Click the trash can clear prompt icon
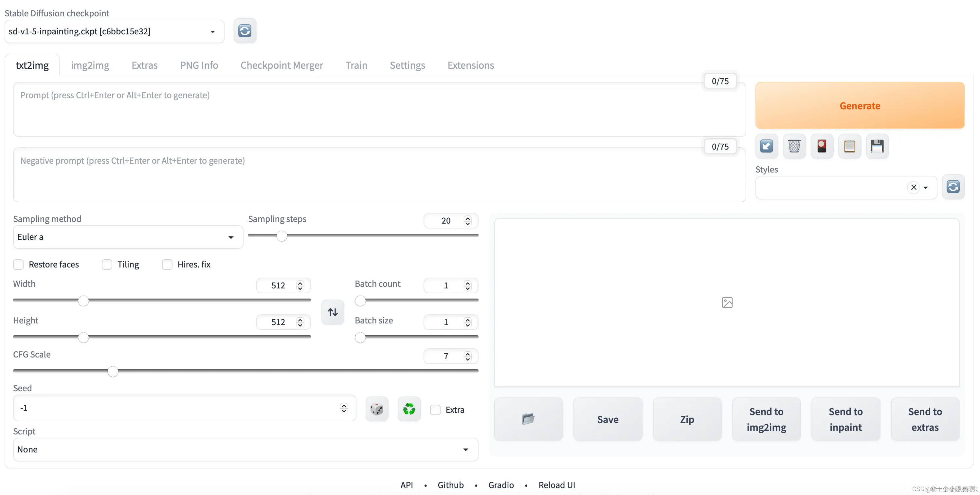The width and height of the screenshot is (980, 495). click(794, 146)
